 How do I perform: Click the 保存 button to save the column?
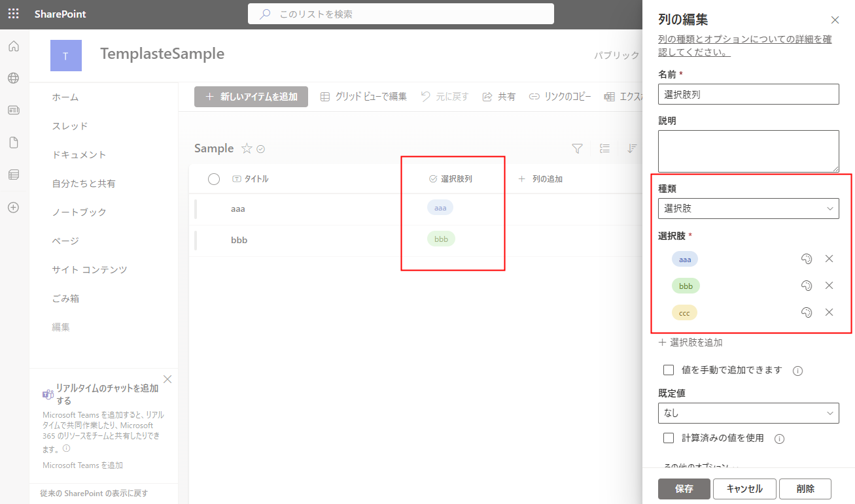coord(684,488)
